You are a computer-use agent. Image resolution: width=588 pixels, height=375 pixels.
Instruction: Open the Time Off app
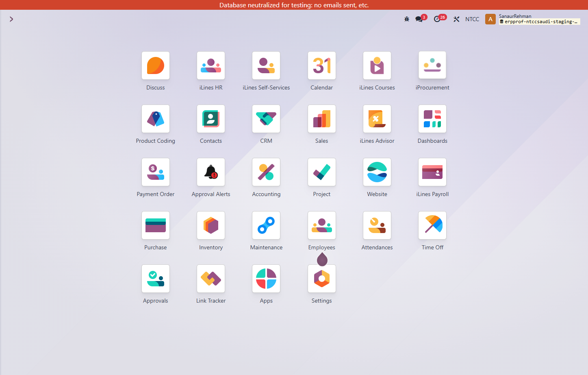432,225
